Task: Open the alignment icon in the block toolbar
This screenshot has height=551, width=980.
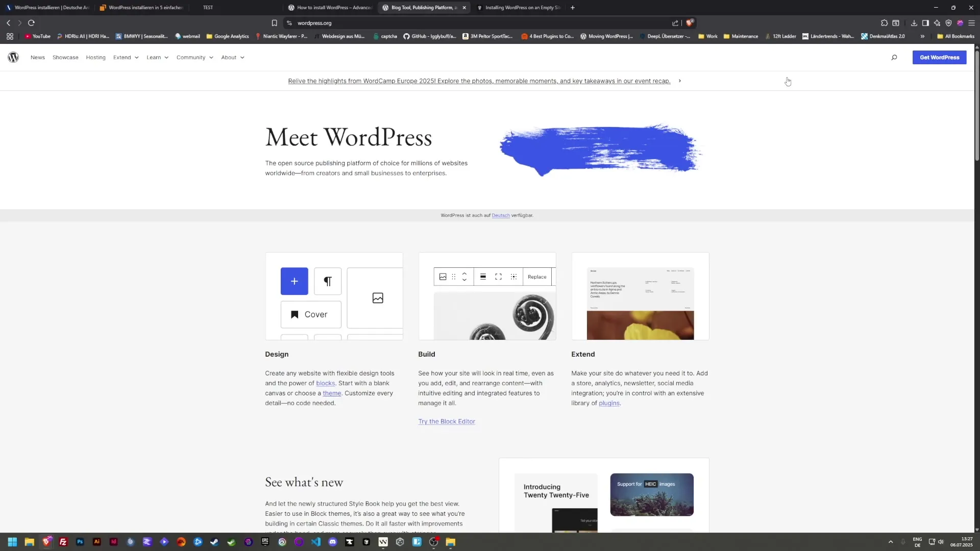Action: point(483,277)
